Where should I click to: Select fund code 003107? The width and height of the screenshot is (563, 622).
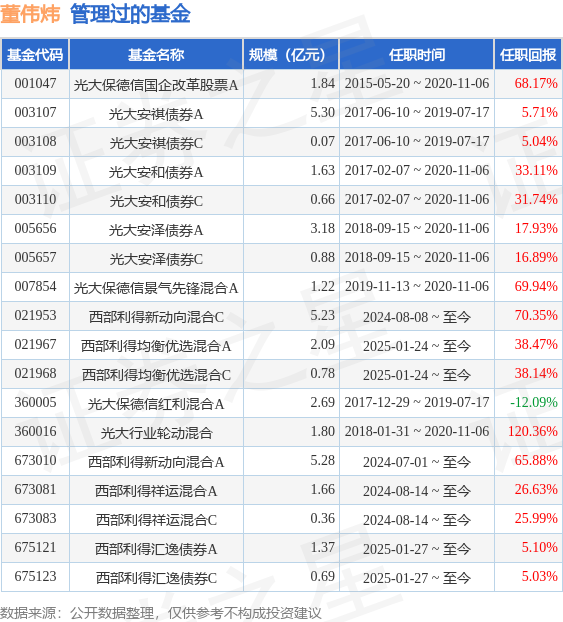click(x=35, y=113)
